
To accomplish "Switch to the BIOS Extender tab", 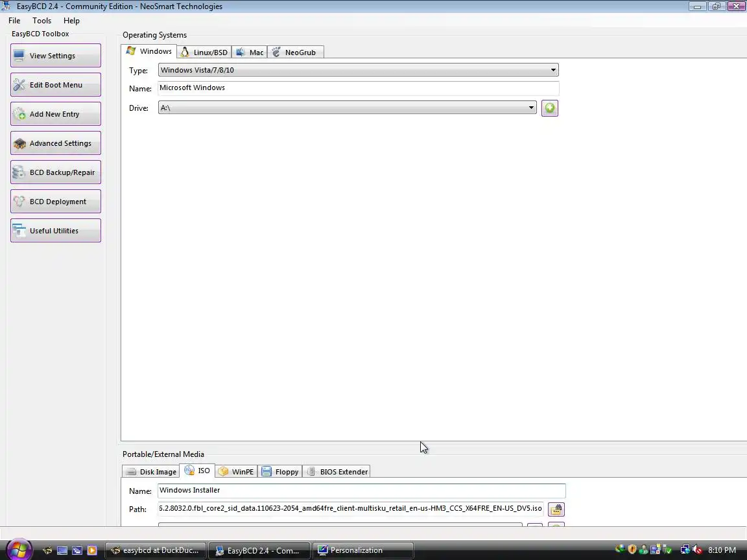I will click(337, 471).
